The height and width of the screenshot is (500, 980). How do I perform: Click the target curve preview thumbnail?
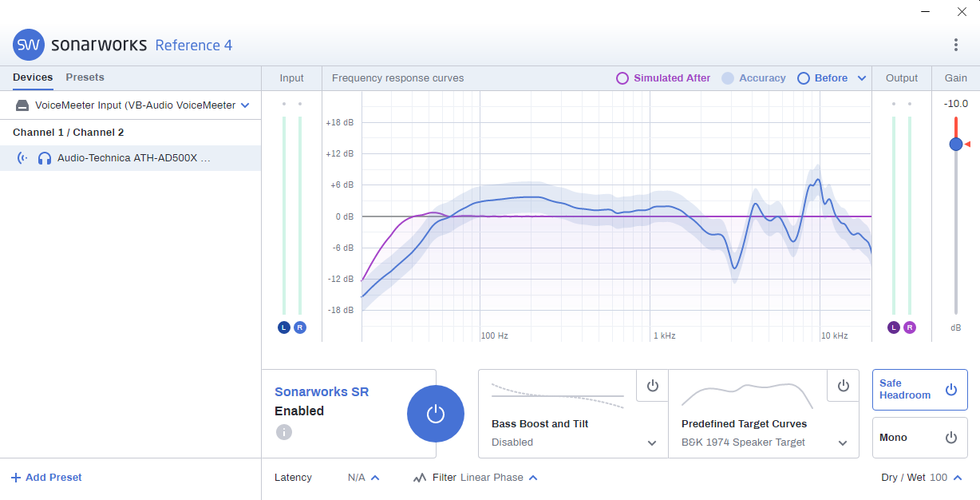[748, 395]
